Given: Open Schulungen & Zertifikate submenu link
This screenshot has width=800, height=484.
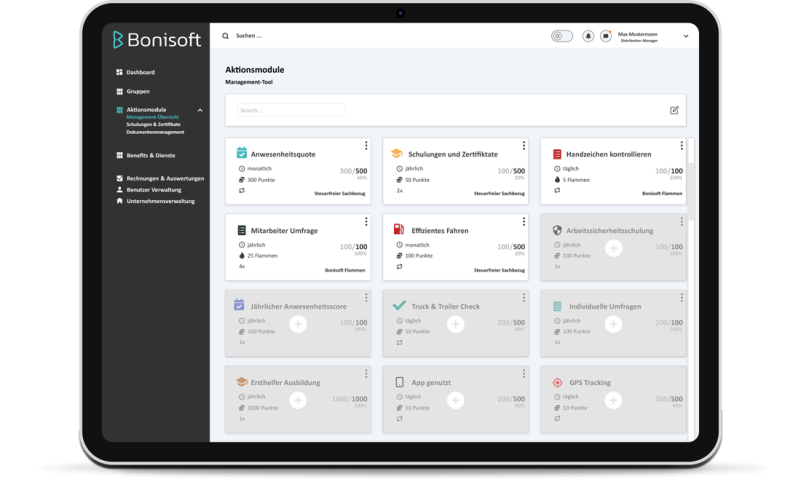Looking at the screenshot, I should click(153, 124).
